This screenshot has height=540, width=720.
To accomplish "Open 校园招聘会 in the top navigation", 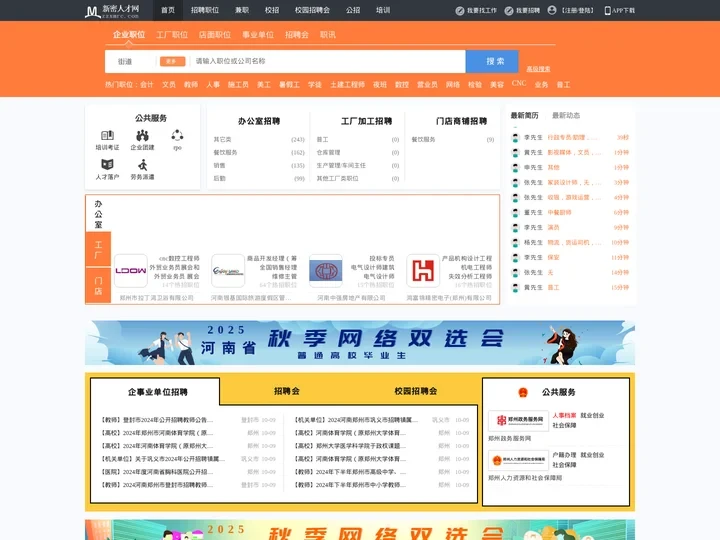I will coord(312,10).
